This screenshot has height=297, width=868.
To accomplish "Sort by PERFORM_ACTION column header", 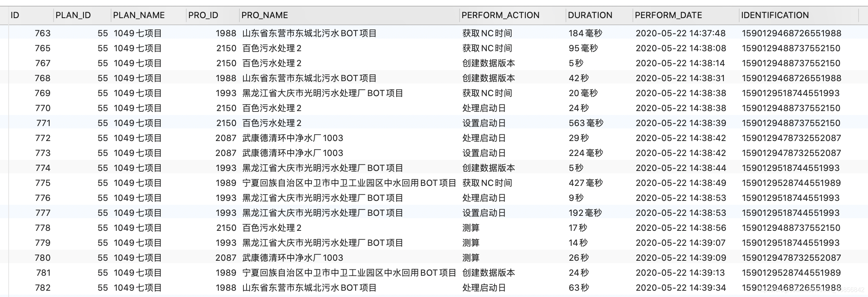I will pos(500,15).
